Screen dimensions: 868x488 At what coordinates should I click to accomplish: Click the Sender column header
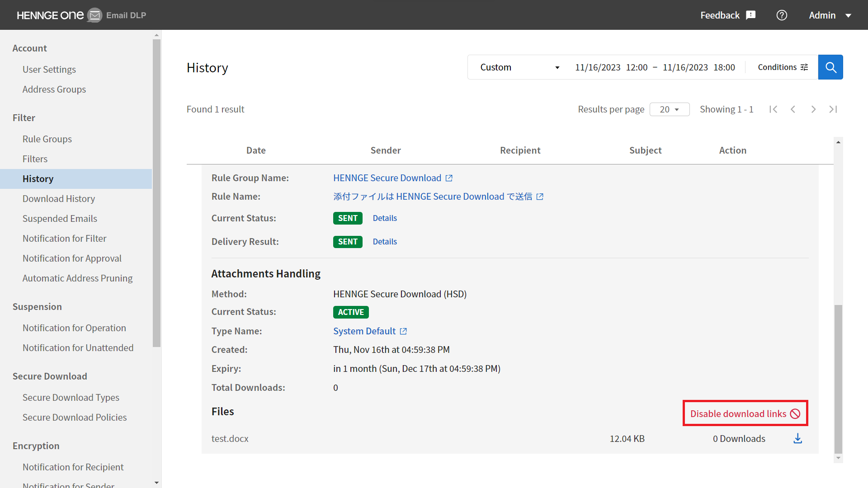coord(386,150)
